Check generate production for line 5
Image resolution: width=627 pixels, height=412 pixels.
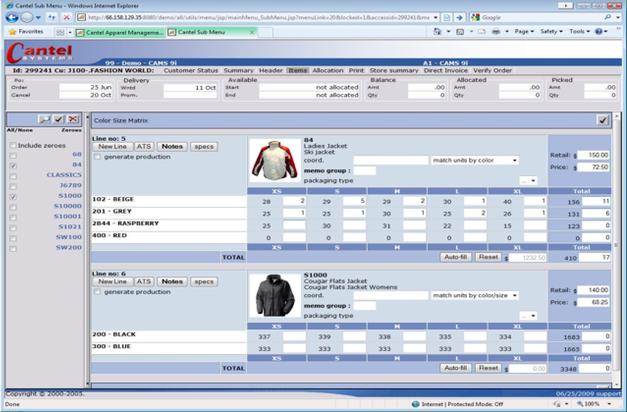point(98,157)
